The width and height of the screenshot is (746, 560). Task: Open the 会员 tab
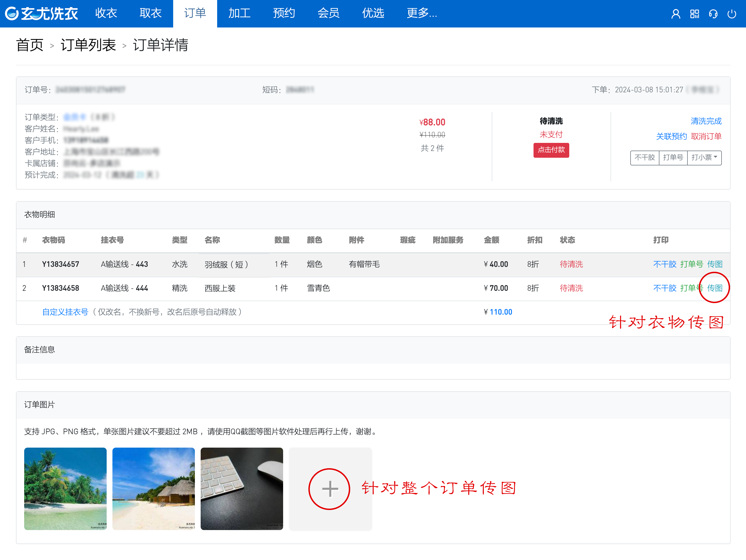pyautogui.click(x=328, y=13)
